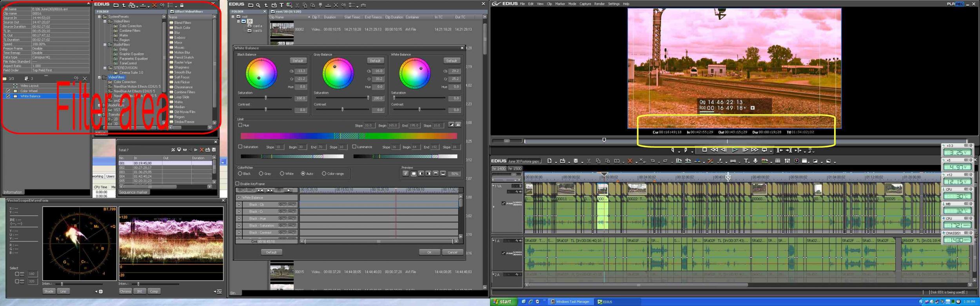Expand the Black - Cb keyframe row

pyautogui.click(x=239, y=205)
